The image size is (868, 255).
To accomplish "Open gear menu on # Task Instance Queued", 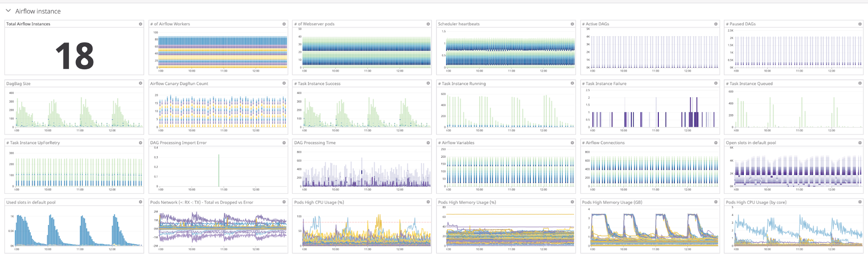I will (860, 83).
